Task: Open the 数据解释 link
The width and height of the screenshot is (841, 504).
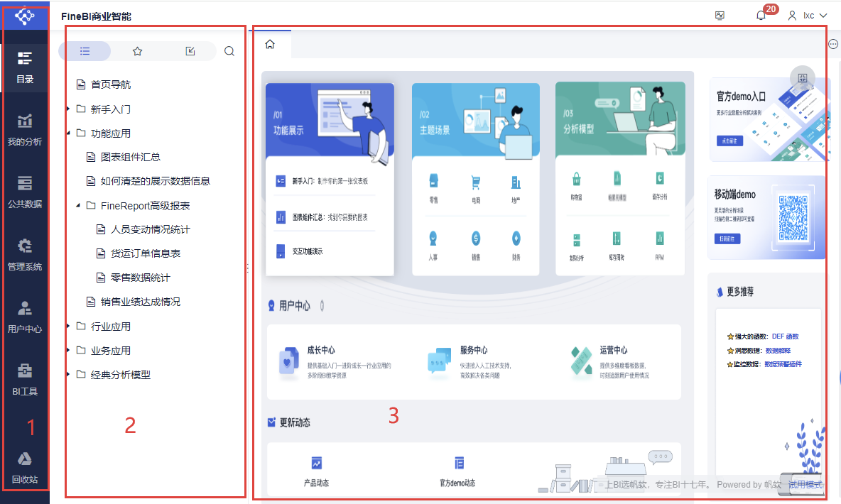Action: [x=778, y=350]
